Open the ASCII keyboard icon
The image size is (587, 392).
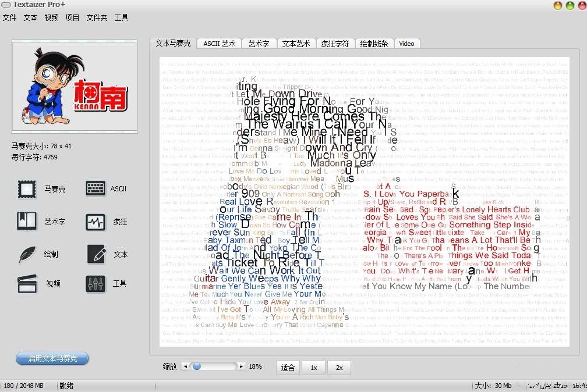96,188
